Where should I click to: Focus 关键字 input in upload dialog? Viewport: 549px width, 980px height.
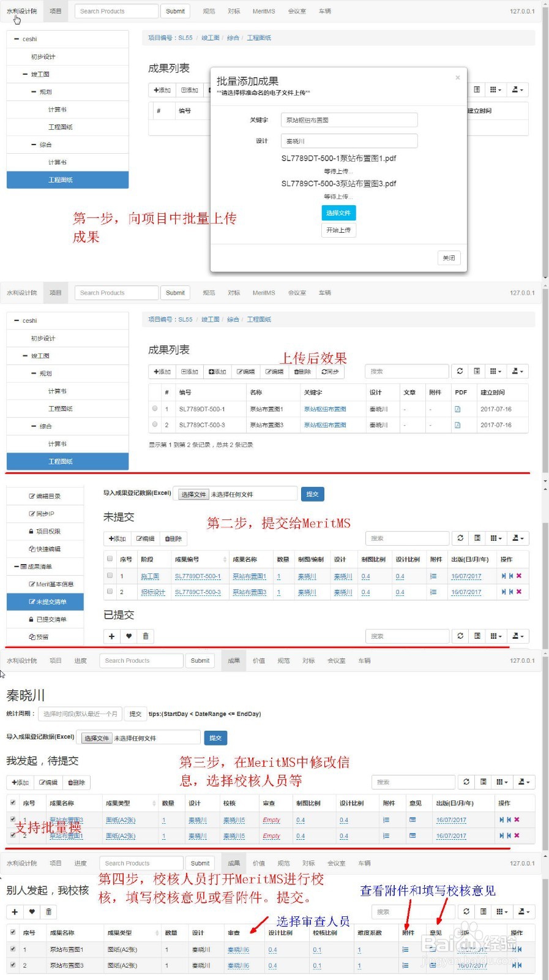coord(349,120)
